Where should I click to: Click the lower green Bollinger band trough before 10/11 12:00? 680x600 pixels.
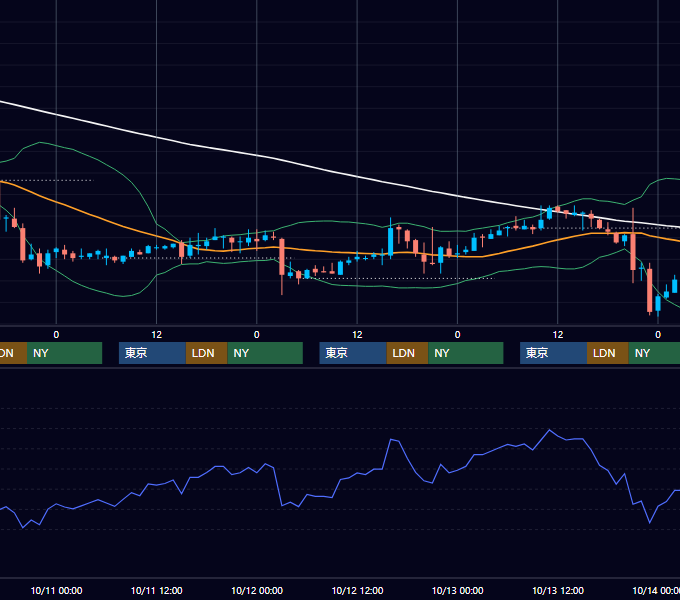123,296
